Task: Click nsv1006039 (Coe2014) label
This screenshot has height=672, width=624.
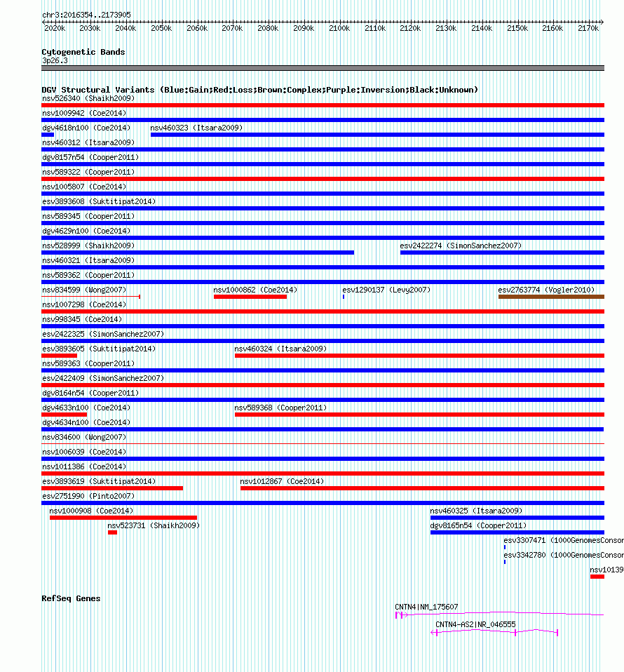Action: pos(84,452)
